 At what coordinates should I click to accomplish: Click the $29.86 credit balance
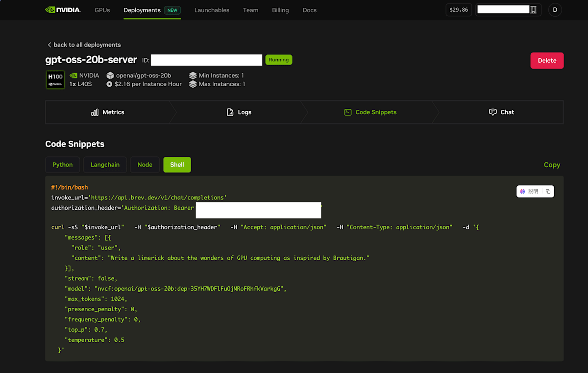pyautogui.click(x=459, y=10)
